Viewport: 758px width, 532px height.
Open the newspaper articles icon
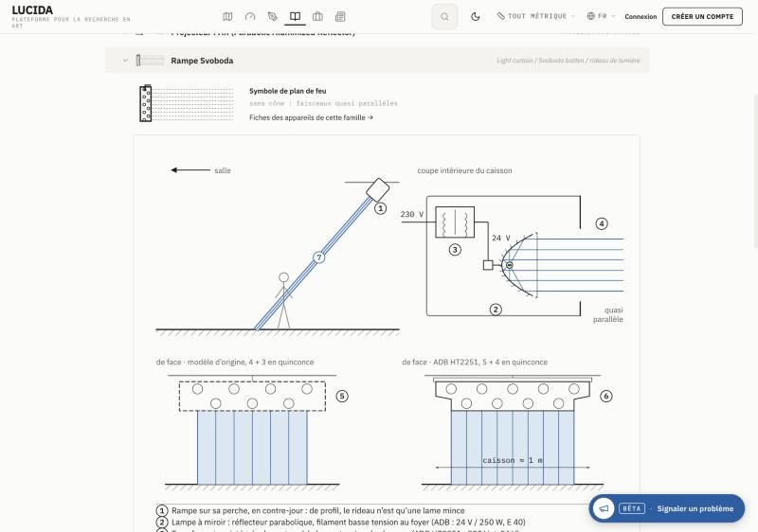tap(340, 16)
